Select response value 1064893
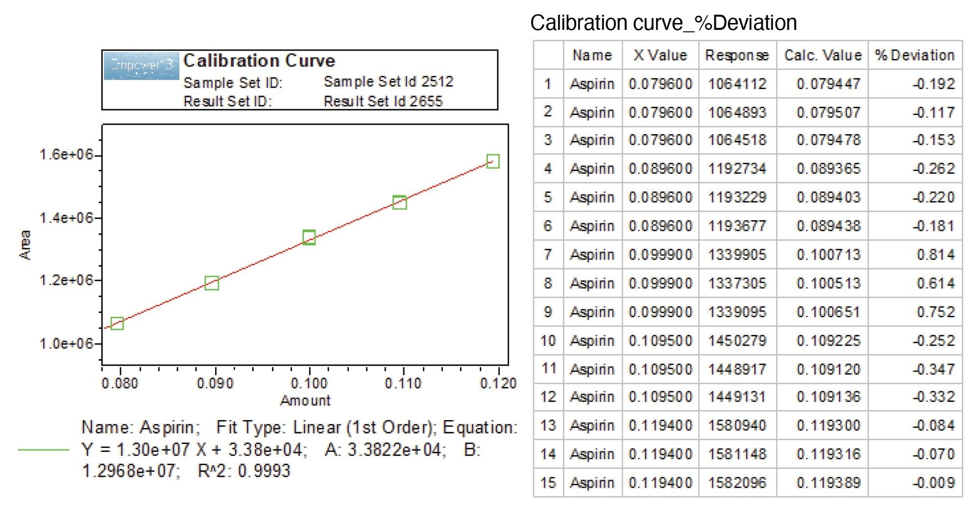 737,112
